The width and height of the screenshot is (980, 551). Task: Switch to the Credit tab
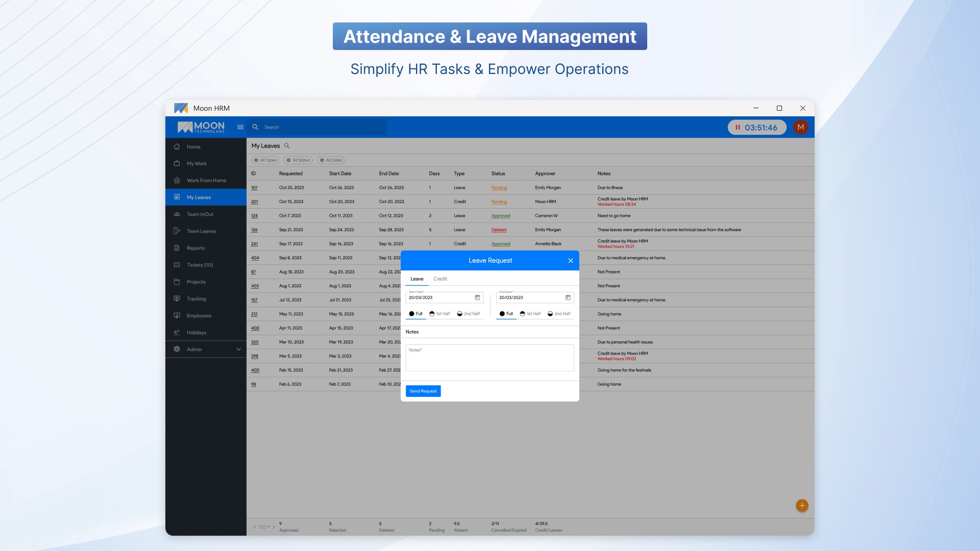[440, 279]
